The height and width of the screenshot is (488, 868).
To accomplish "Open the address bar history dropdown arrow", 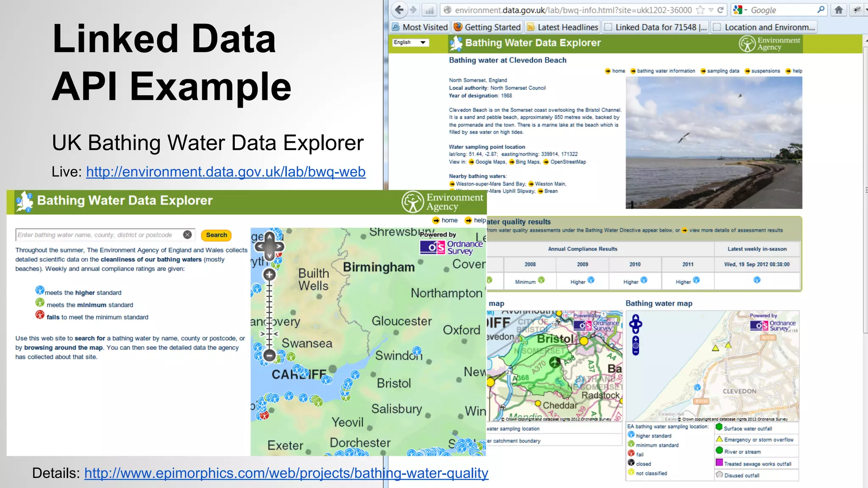I will [711, 10].
